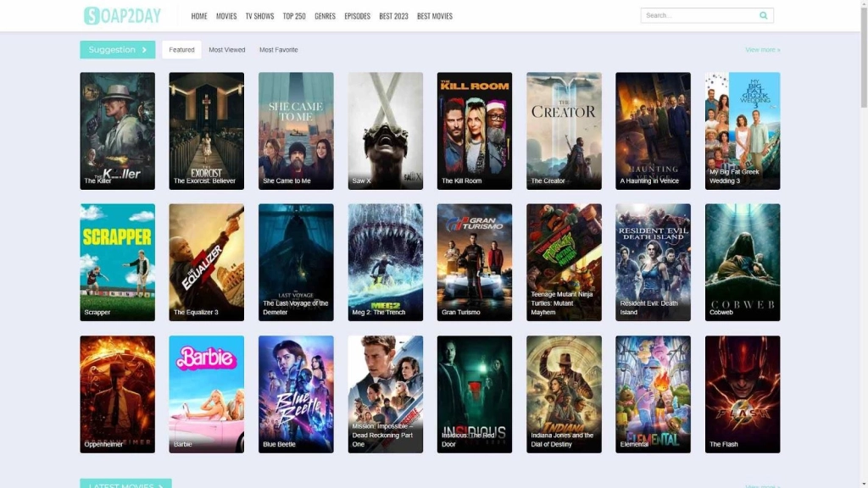Click inside the search input field
The image size is (868, 488).
tap(695, 15)
